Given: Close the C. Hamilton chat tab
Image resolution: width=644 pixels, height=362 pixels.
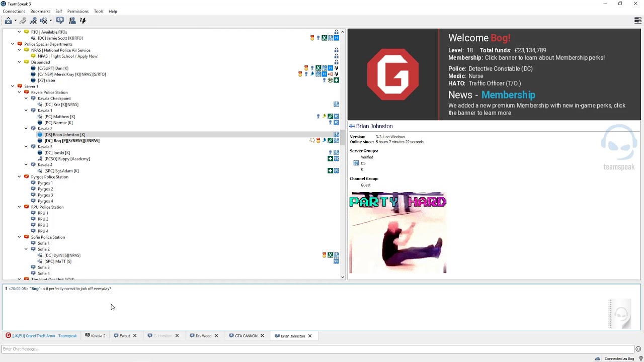Looking at the screenshot, I should pos(177,336).
